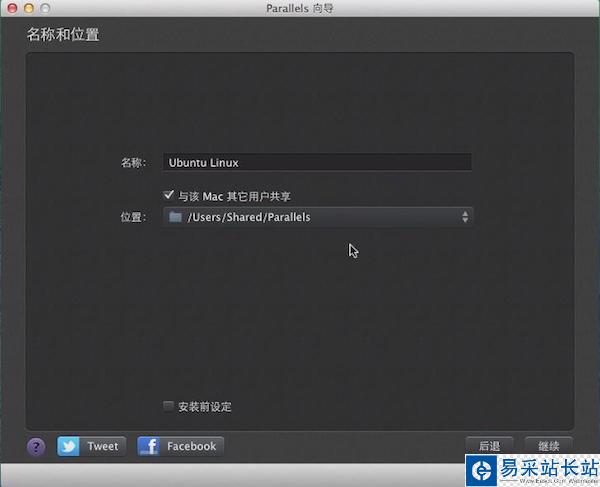Minimize the Parallels wizard window

click(x=29, y=8)
